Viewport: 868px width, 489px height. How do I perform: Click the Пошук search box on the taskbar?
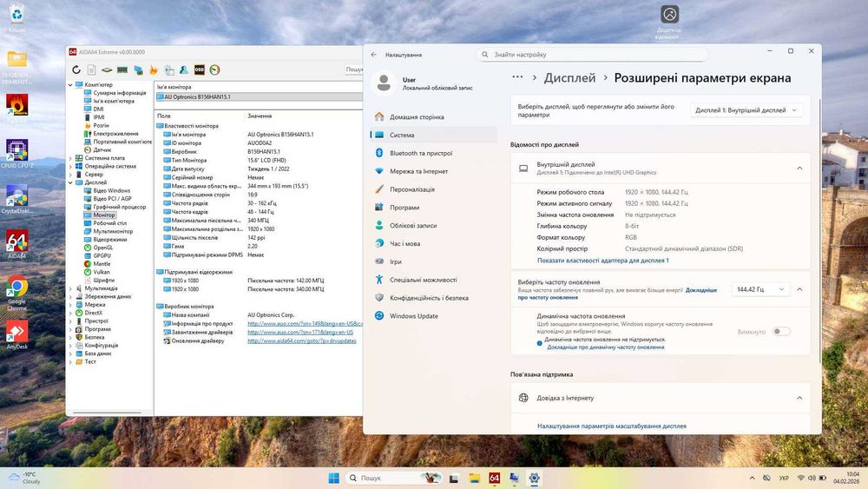[395, 478]
